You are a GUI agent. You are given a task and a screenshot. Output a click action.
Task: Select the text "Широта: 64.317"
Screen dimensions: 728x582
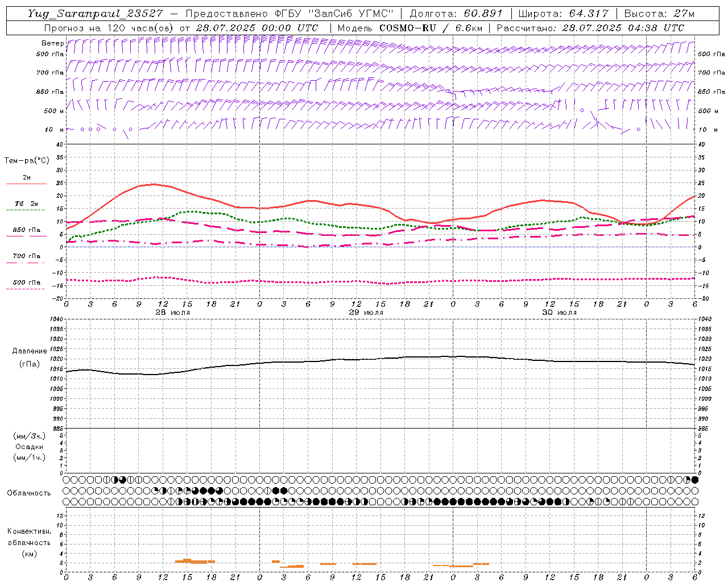(x=564, y=14)
